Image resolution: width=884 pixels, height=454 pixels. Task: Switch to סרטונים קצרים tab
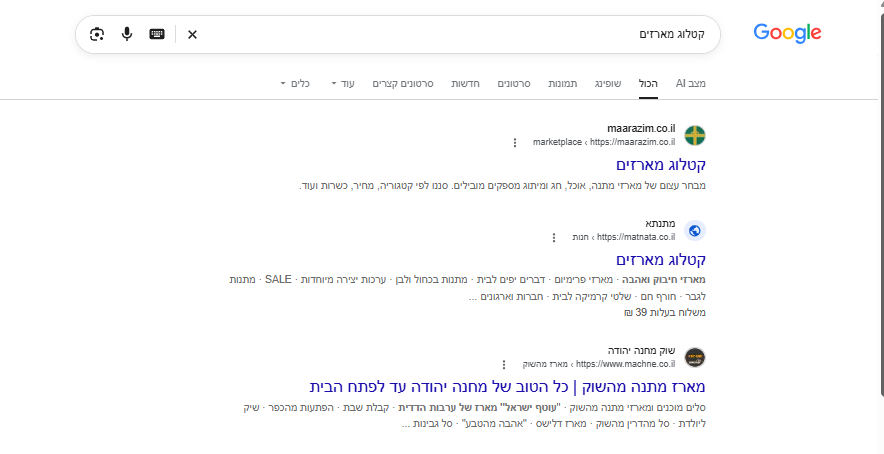point(403,83)
